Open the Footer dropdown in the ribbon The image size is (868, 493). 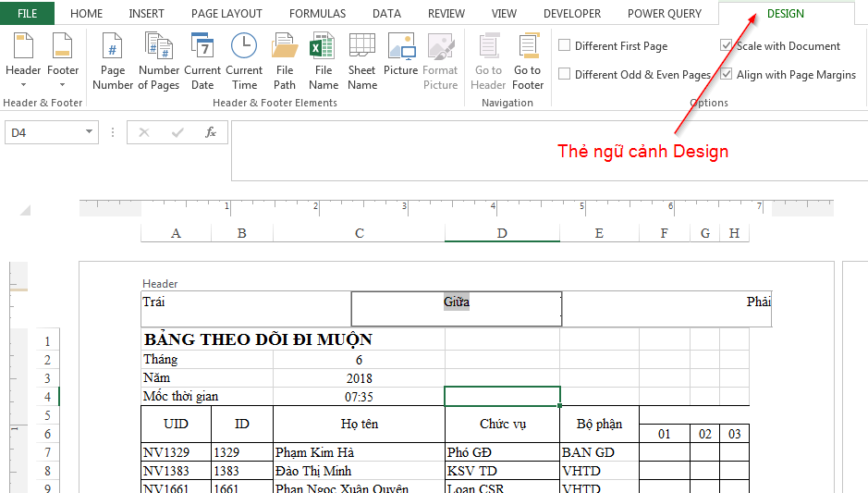tap(63, 61)
